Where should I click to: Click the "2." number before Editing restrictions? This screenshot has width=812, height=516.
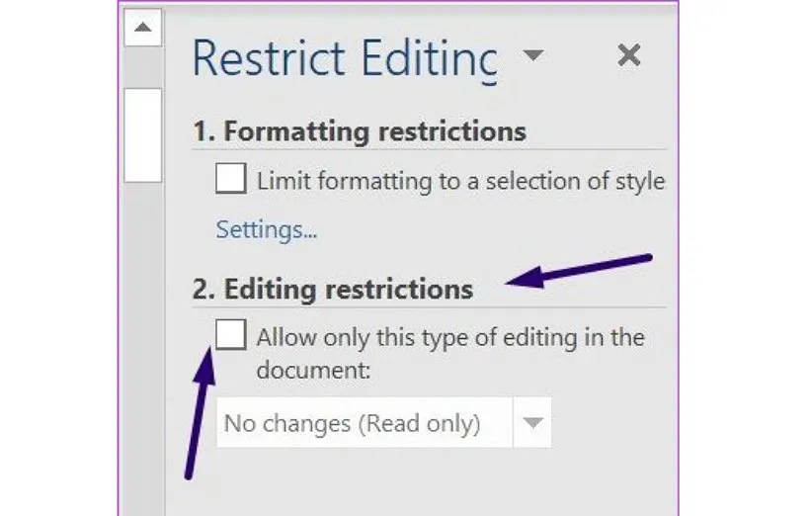click(x=204, y=290)
